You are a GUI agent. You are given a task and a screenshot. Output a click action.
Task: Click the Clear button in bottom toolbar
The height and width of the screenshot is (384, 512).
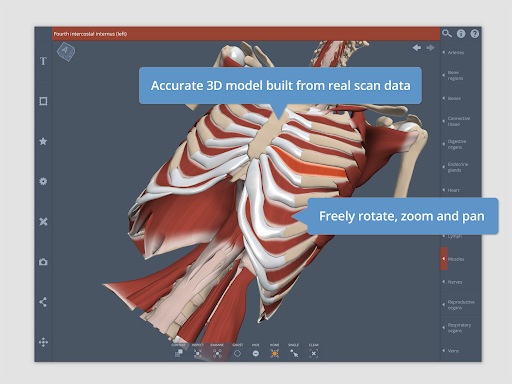[x=314, y=351]
